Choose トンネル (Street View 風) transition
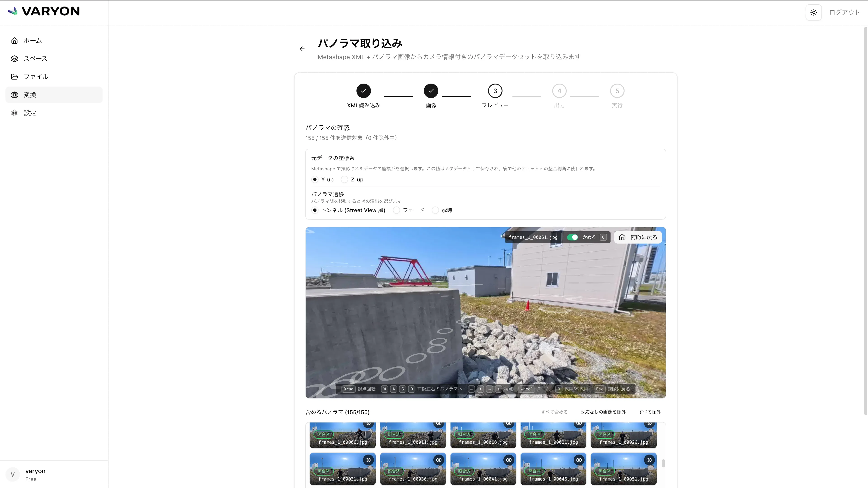868x488 pixels. click(x=315, y=210)
